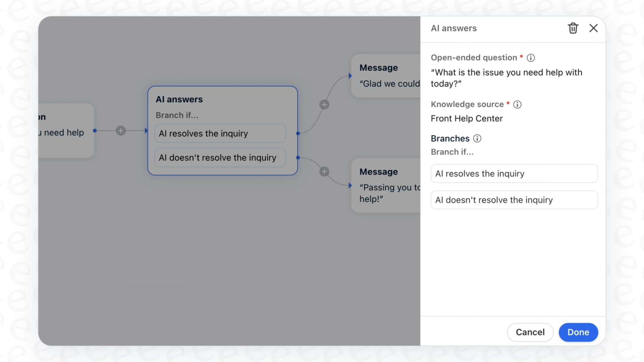Click the 'Branches' heading
The image size is (644, 362).
(x=450, y=139)
